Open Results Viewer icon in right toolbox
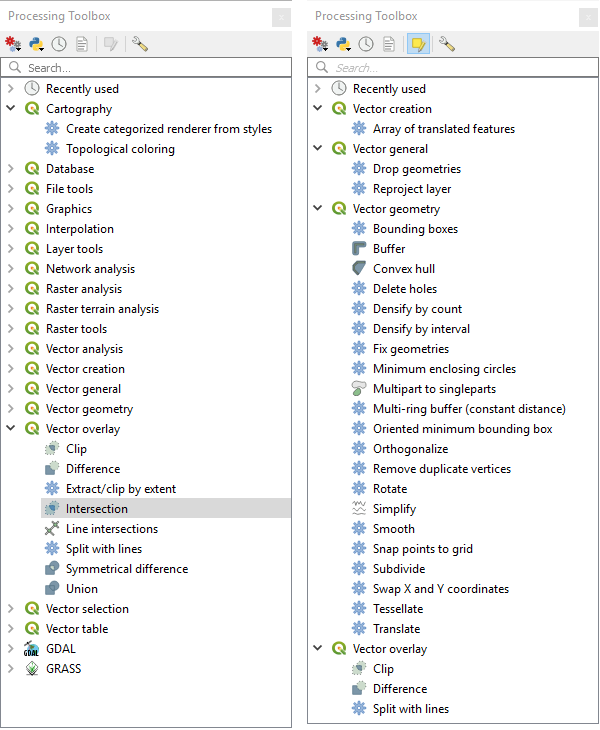The height and width of the screenshot is (730, 600). point(388,44)
